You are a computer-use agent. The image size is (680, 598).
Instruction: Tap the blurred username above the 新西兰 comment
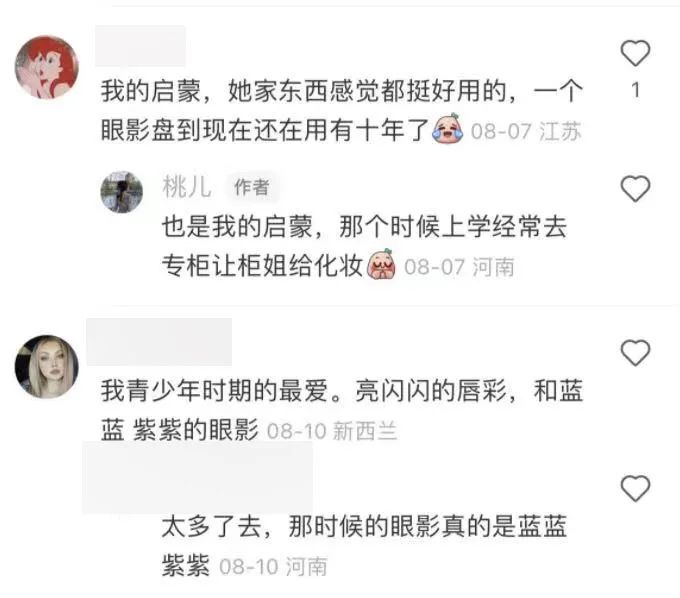(x=159, y=342)
